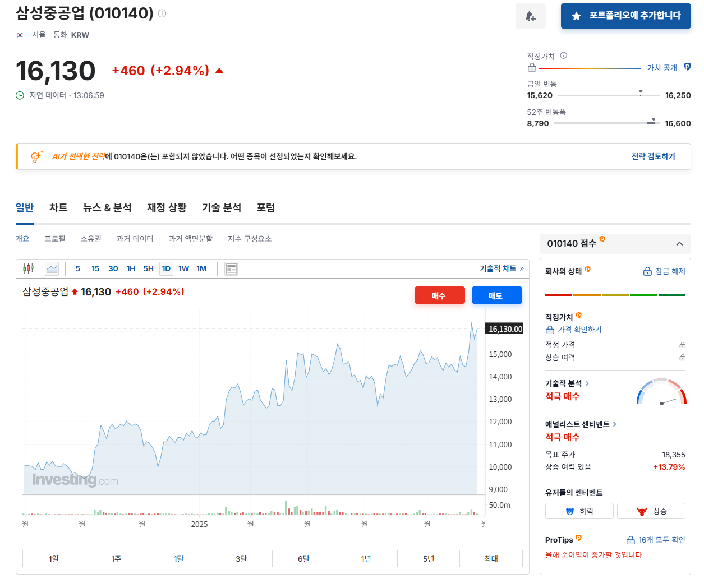Open the 뉴스 & 분석 tab
Viewport: 704px width, 588px height.
(107, 207)
